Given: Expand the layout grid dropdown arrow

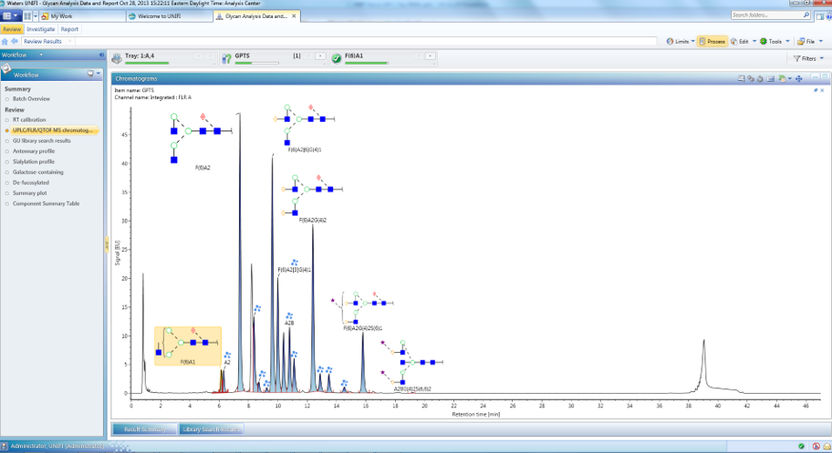Looking at the screenshot, I should (35, 16).
